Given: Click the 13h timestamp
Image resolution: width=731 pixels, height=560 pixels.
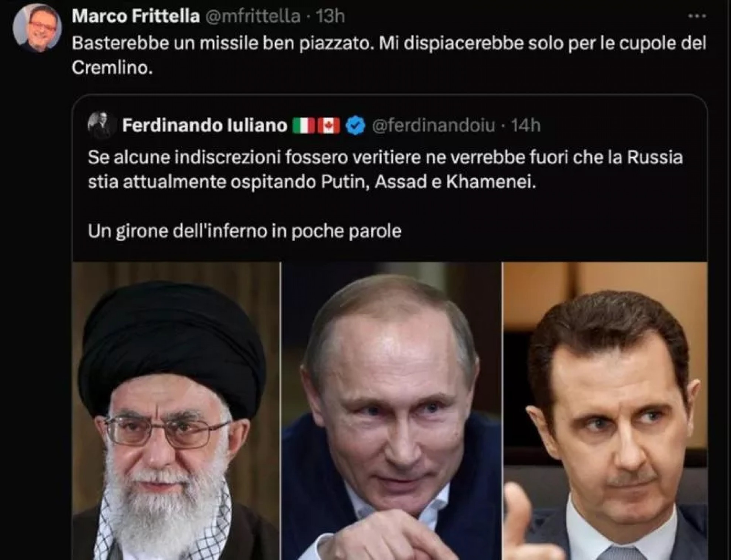Looking at the screenshot, I should click(330, 17).
